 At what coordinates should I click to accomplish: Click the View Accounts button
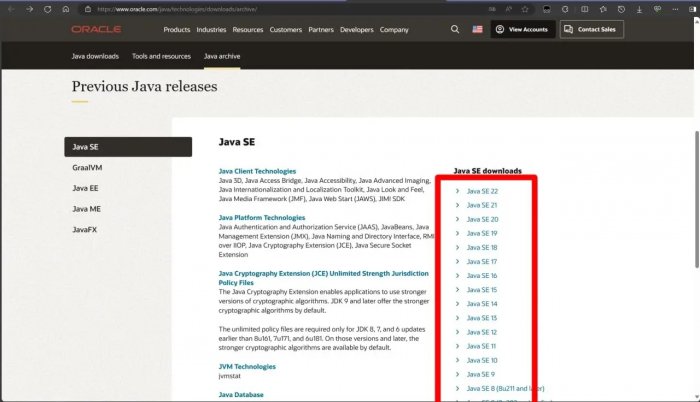click(x=523, y=29)
